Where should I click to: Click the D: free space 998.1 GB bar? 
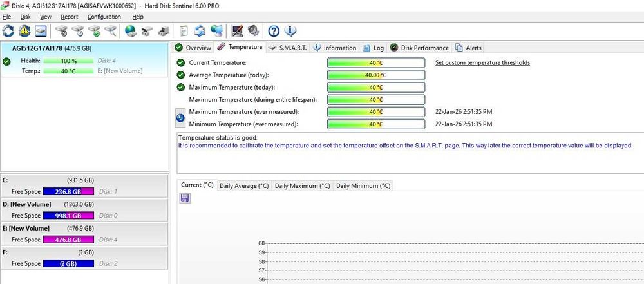(69, 215)
